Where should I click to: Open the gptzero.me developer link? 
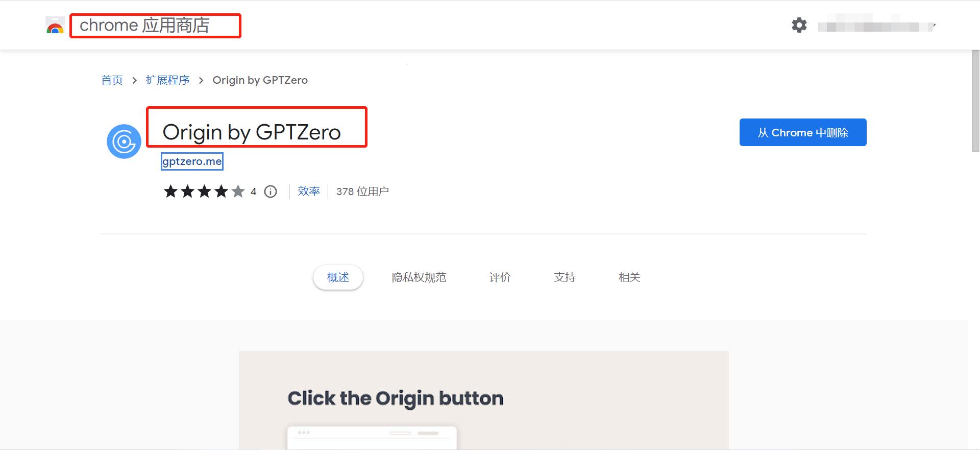point(191,161)
